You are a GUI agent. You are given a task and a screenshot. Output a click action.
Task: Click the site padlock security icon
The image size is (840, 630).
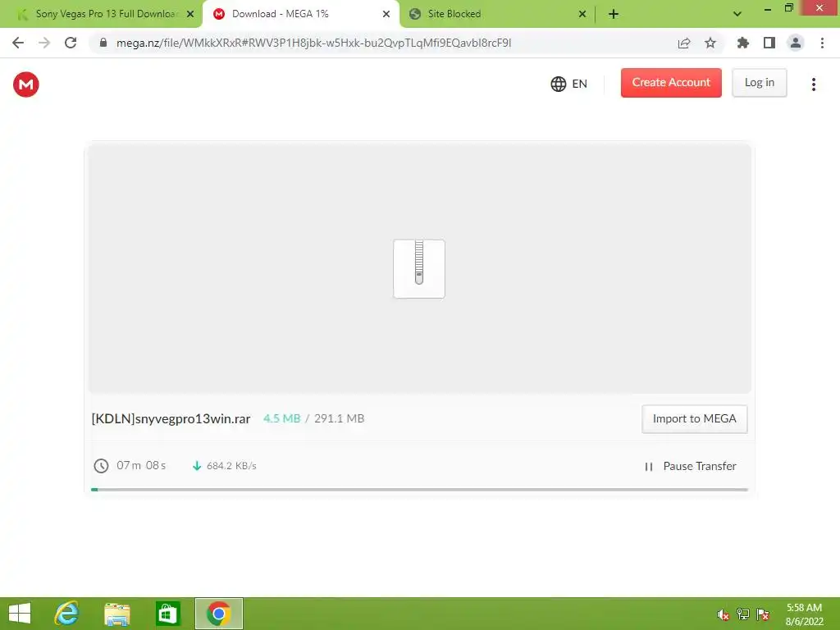[103, 43]
